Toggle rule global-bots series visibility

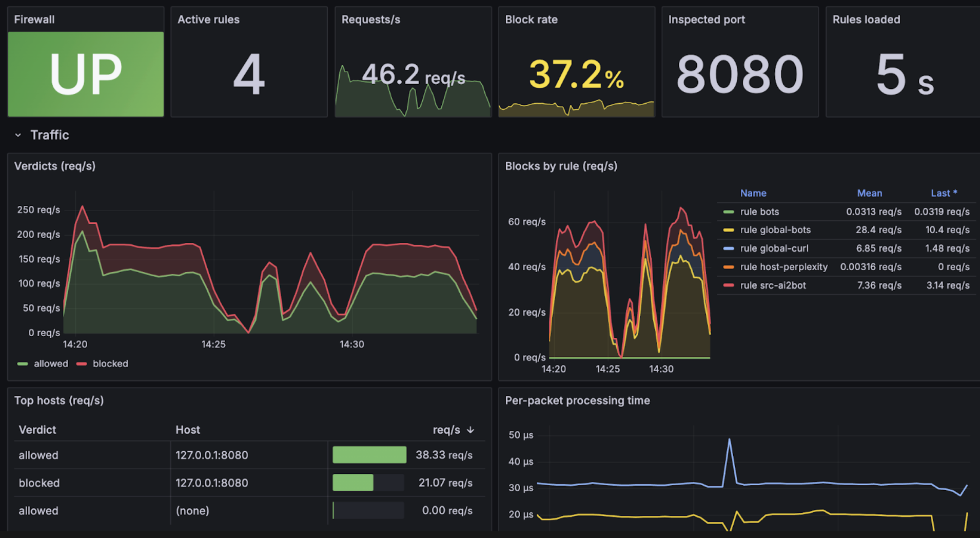(775, 230)
